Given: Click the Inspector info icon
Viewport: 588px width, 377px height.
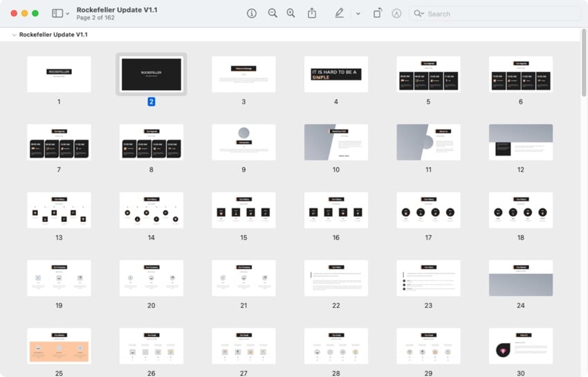Looking at the screenshot, I should [252, 13].
